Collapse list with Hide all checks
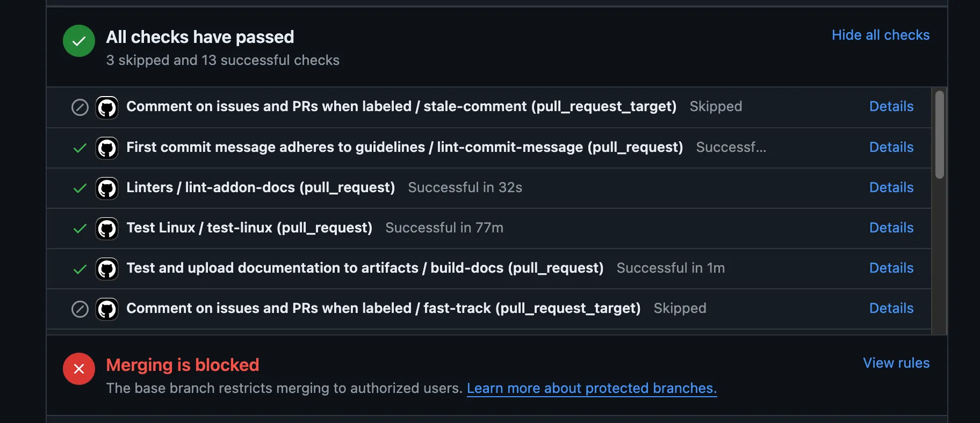 [881, 35]
